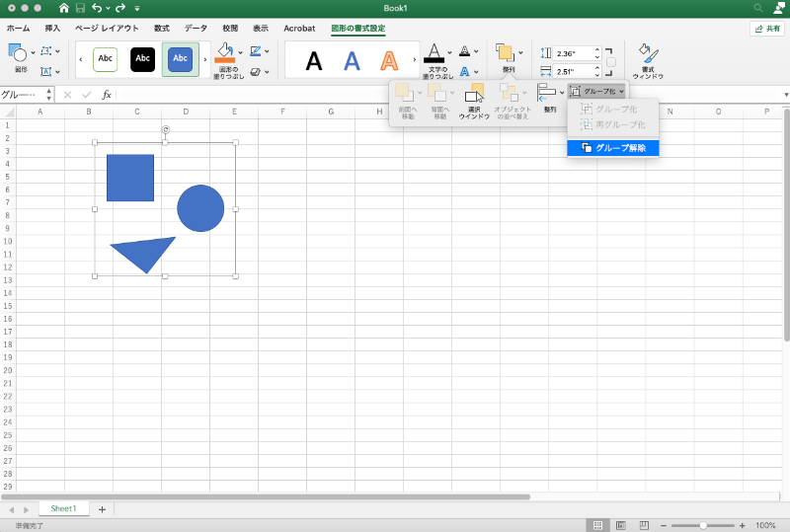
Task: Click the shape width field 2.51
Action: pyautogui.click(x=573, y=71)
